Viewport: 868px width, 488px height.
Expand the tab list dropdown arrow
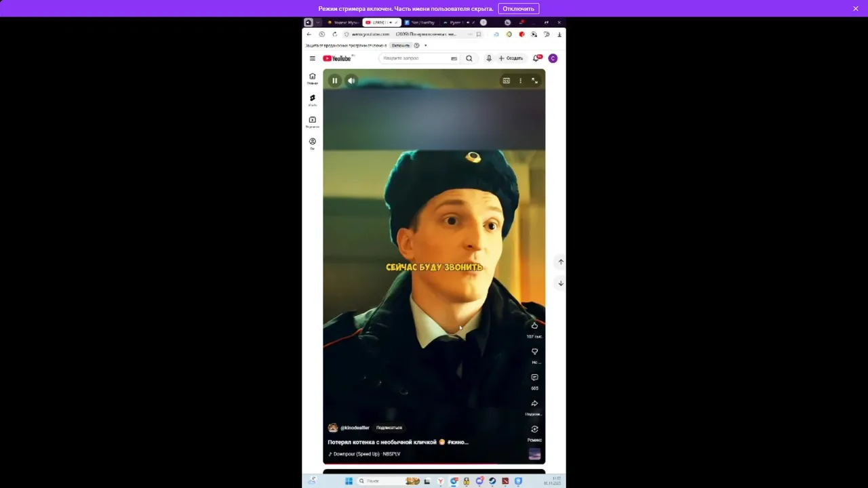pyautogui.click(x=317, y=22)
